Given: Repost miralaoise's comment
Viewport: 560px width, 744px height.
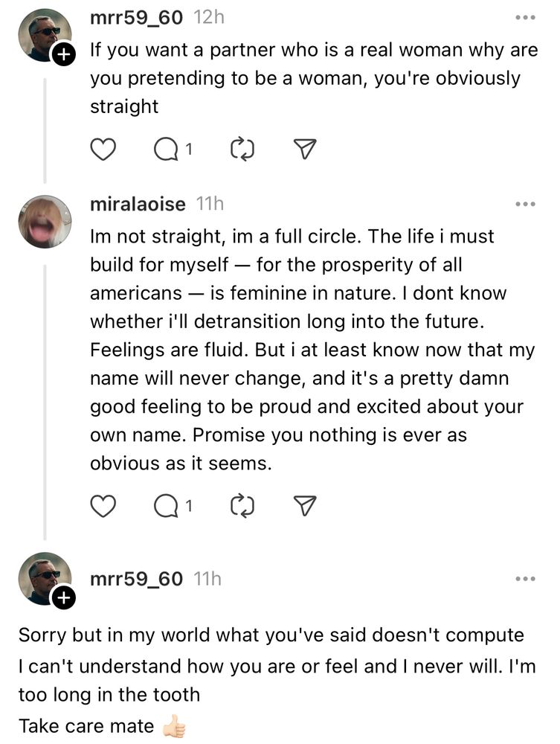Looking at the screenshot, I should (x=243, y=505).
